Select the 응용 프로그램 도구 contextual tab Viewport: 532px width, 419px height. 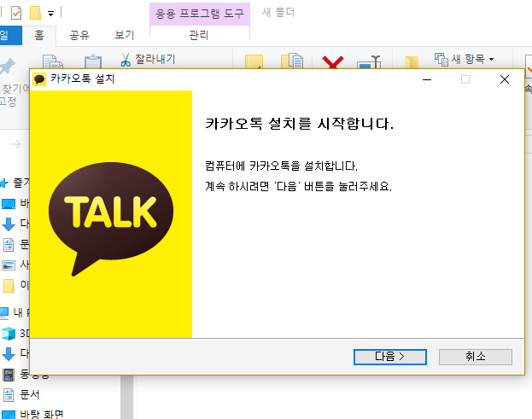point(200,14)
